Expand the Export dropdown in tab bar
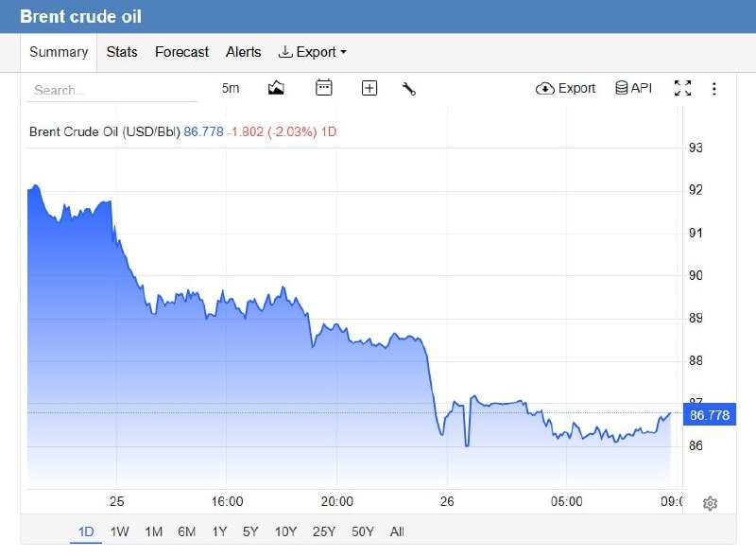This screenshot has height=557, width=756. [313, 52]
